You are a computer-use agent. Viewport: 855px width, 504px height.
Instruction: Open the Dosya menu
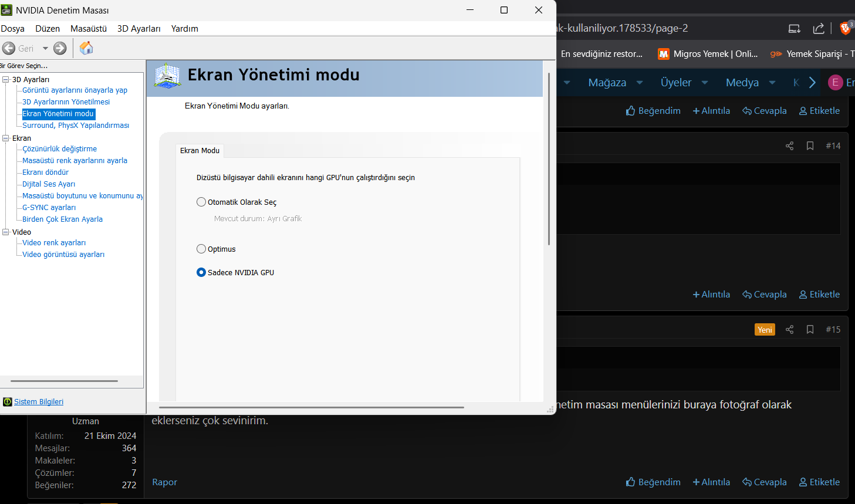tap(13, 29)
